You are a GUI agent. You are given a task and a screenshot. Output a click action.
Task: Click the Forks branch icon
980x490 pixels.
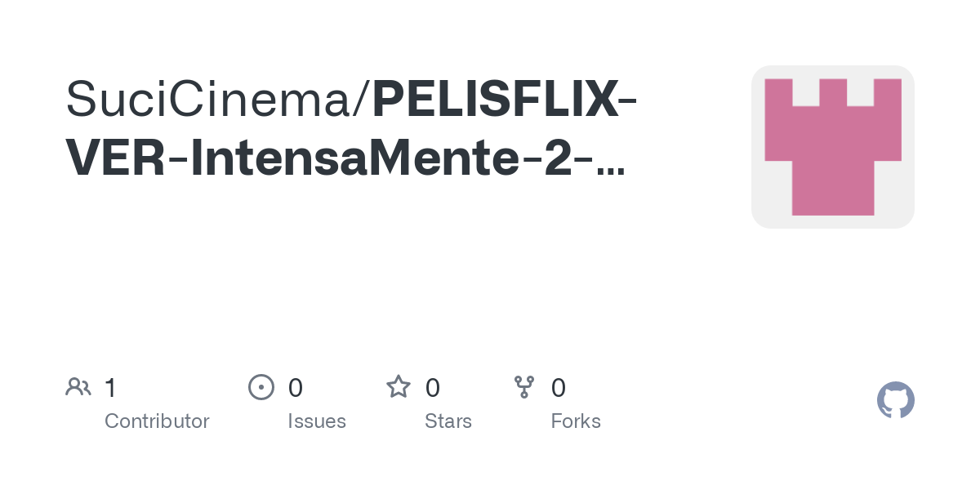click(x=524, y=387)
